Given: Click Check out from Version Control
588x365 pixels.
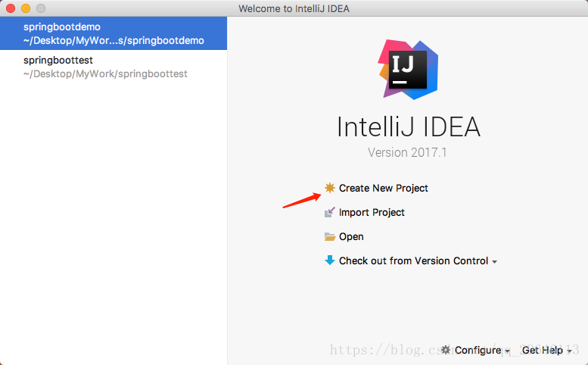Looking at the screenshot, I should pos(413,260).
